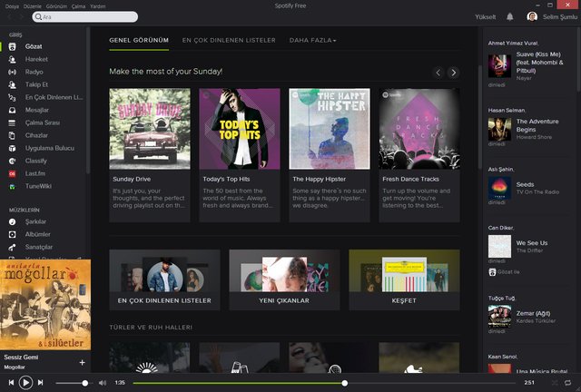581x392 pixels.
Task: Open the Çalma menu
Action: [79, 6]
